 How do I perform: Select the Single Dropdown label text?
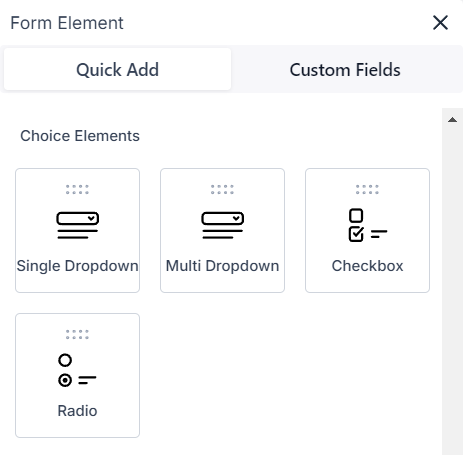(77, 266)
